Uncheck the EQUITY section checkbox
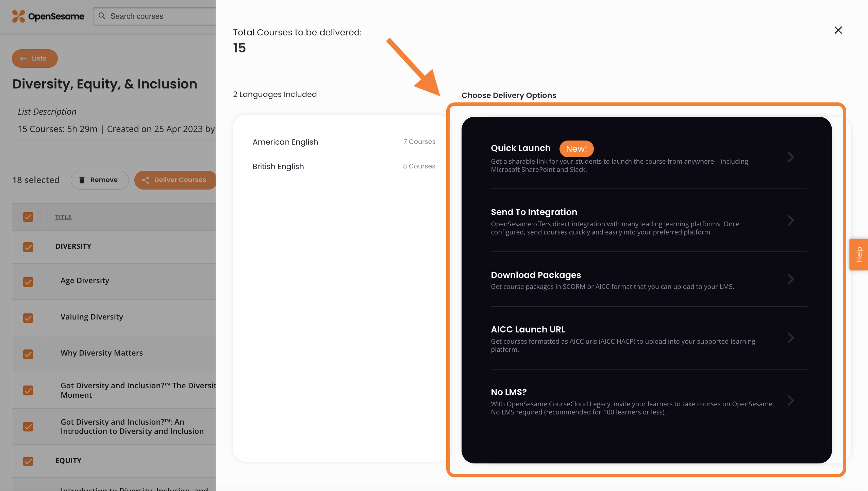The width and height of the screenshot is (868, 491). pos(28,461)
